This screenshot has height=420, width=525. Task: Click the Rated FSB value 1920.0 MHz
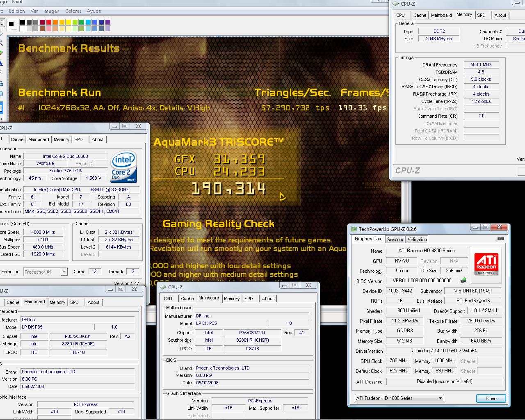(x=43, y=254)
